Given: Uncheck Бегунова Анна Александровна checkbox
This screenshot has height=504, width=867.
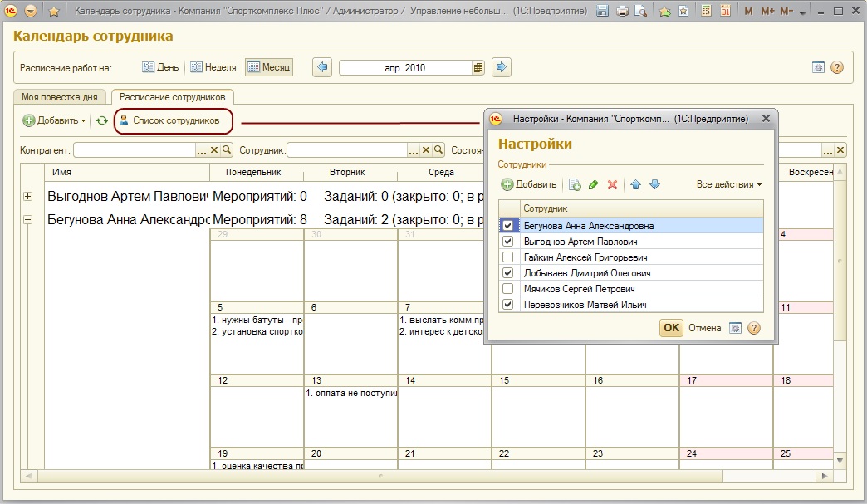Looking at the screenshot, I should (507, 226).
